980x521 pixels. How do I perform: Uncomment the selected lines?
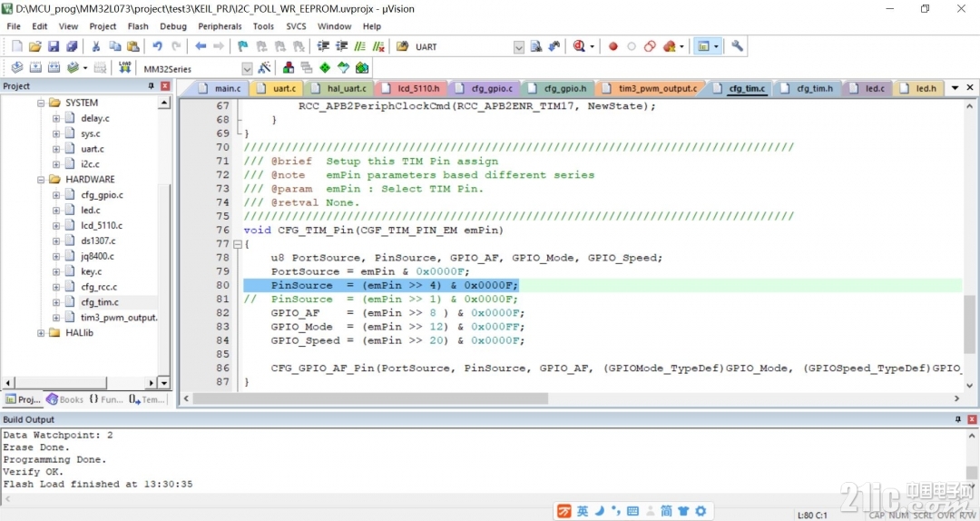378,46
